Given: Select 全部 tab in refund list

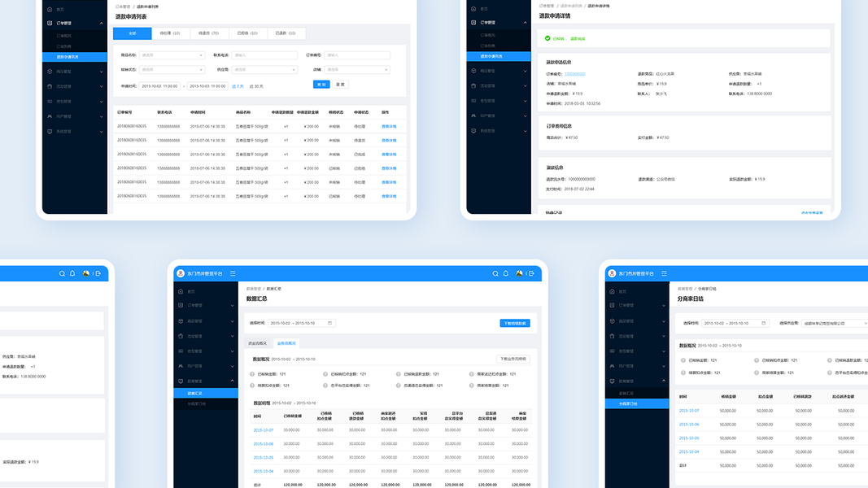Looking at the screenshot, I should coord(133,33).
